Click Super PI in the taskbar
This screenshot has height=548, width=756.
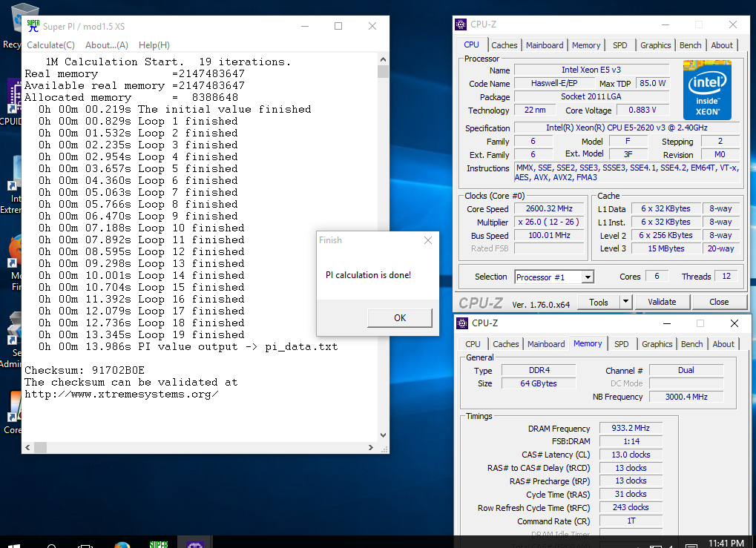click(159, 544)
